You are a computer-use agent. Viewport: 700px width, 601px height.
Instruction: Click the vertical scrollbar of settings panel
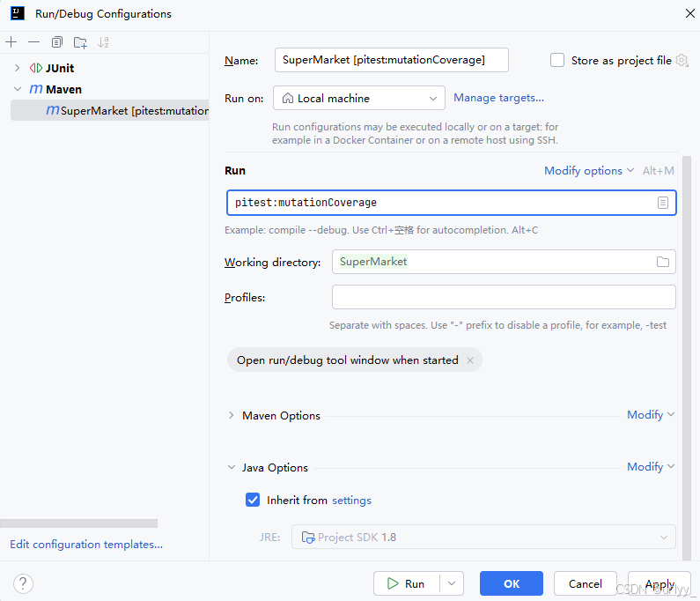[x=687, y=358]
